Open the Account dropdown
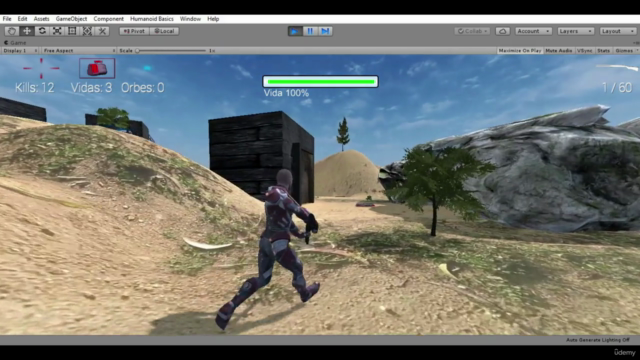The width and height of the screenshot is (640, 360). (533, 31)
